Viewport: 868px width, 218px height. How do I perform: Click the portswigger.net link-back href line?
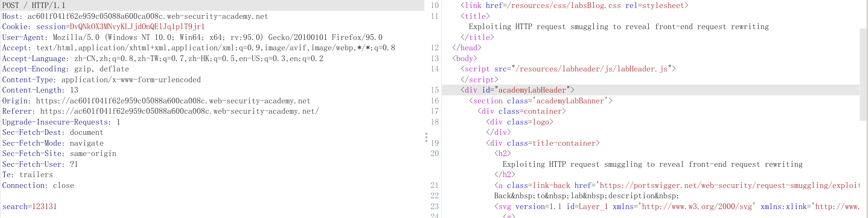(676, 185)
